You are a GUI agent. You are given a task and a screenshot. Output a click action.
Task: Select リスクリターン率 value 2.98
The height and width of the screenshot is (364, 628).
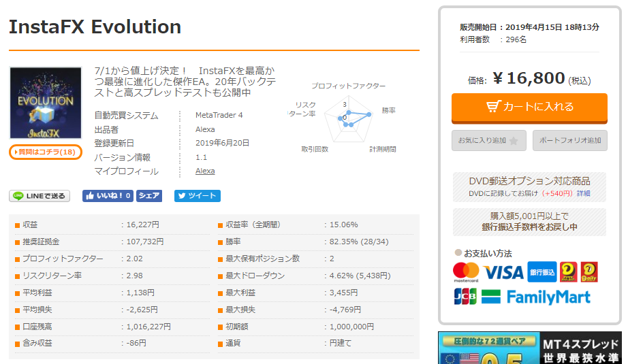click(x=135, y=276)
